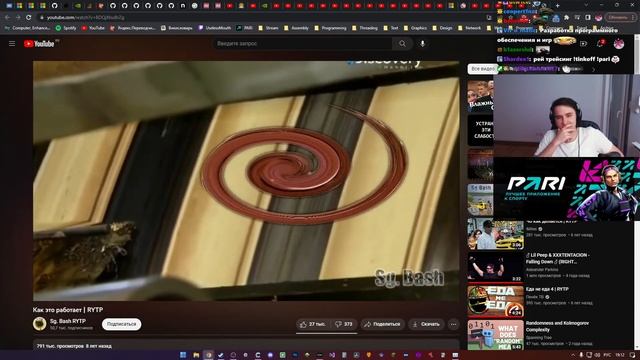Screen dimensions: 640x360
Task: Open the Яндекс Переводчик bookmark
Action: pyautogui.click(x=133, y=28)
